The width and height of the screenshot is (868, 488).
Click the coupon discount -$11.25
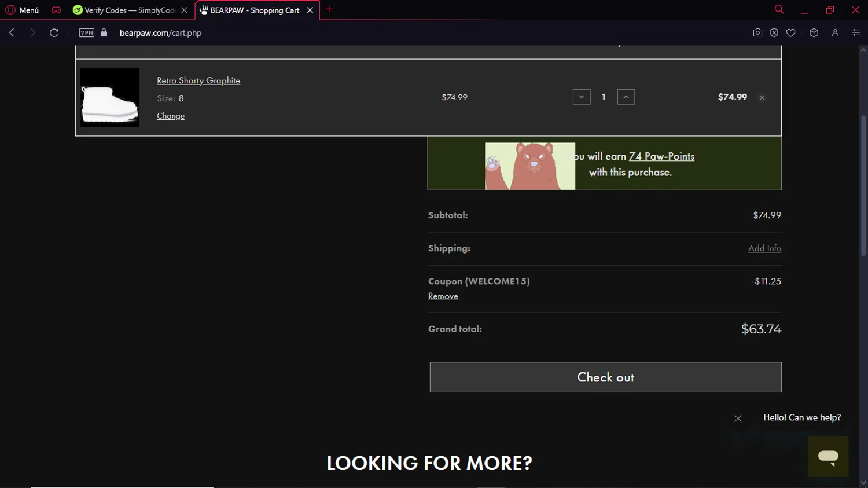coord(766,281)
